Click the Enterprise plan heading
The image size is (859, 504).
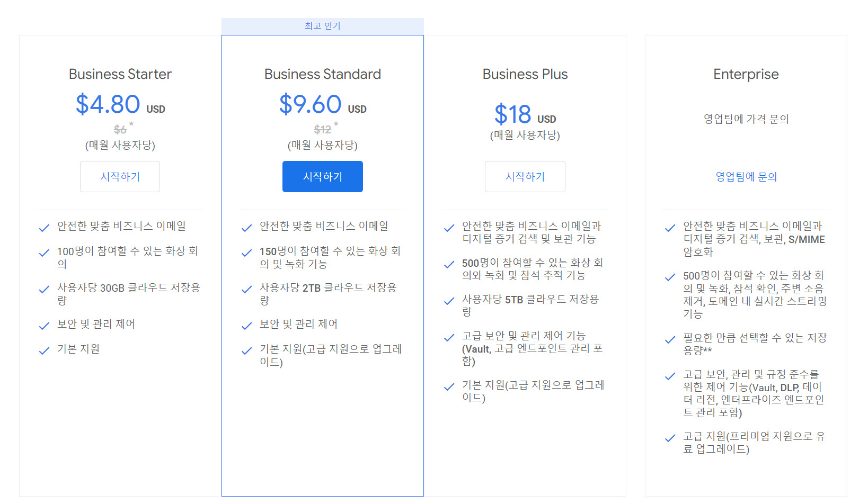pos(746,74)
